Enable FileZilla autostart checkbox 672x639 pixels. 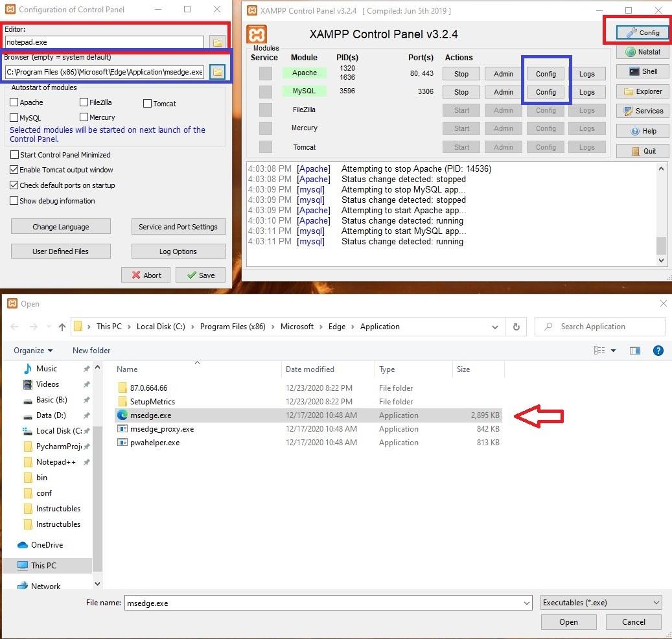84,102
